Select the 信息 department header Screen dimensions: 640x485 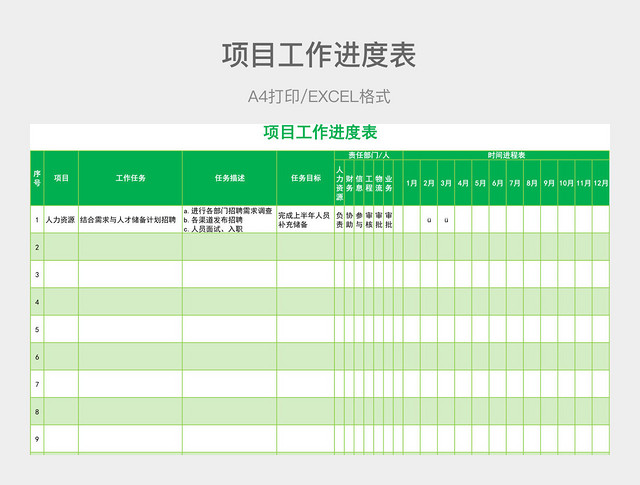tap(359, 183)
